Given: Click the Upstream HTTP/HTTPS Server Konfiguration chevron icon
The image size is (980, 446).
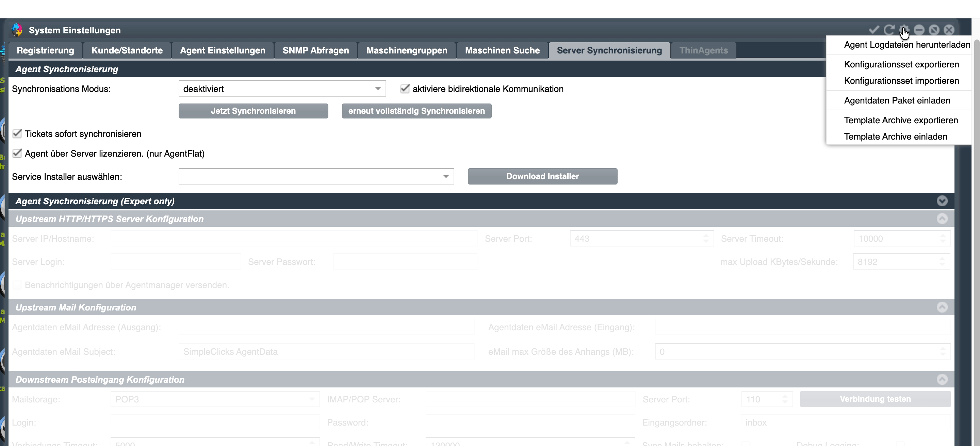Looking at the screenshot, I should pyautogui.click(x=942, y=219).
